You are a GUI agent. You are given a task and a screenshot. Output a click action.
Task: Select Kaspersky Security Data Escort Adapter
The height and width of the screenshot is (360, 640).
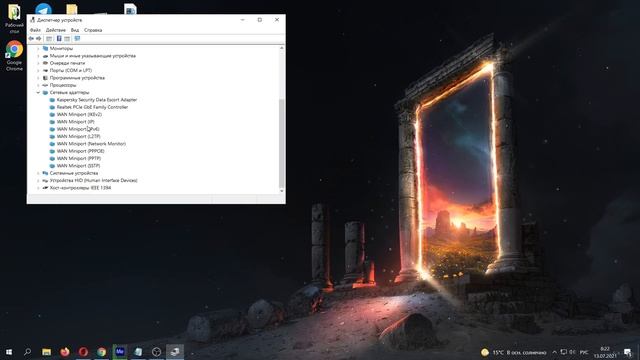[97, 100]
